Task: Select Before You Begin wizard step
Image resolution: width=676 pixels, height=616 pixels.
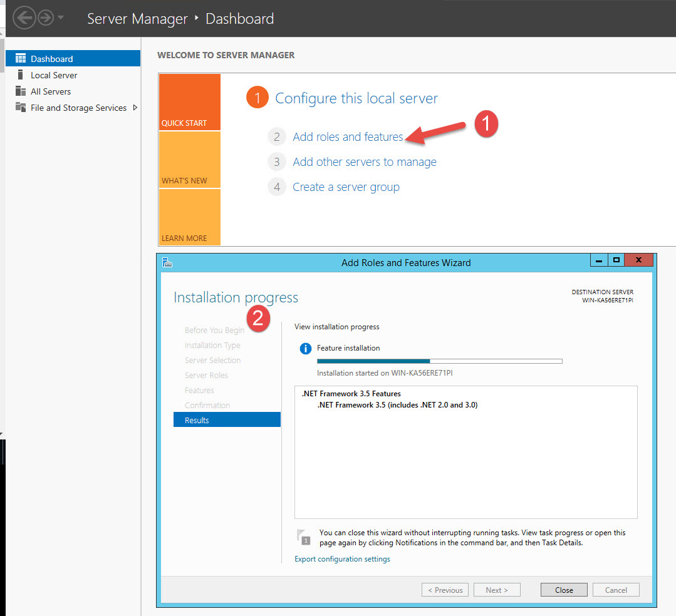Action: [x=214, y=331]
